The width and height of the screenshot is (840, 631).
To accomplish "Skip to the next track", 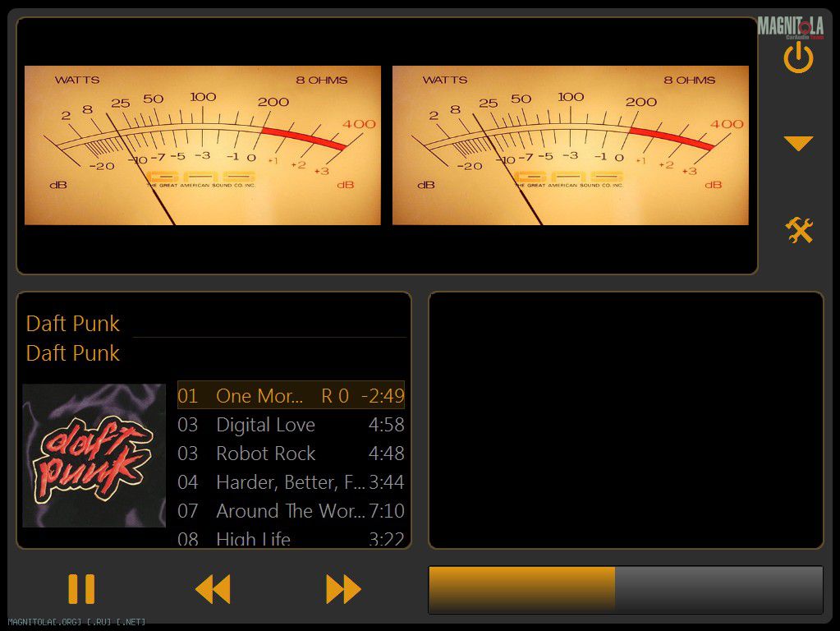I will [x=343, y=588].
